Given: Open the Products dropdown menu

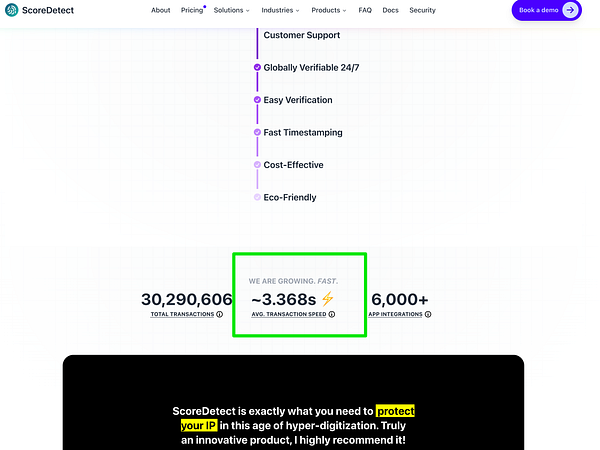Looking at the screenshot, I should [328, 10].
